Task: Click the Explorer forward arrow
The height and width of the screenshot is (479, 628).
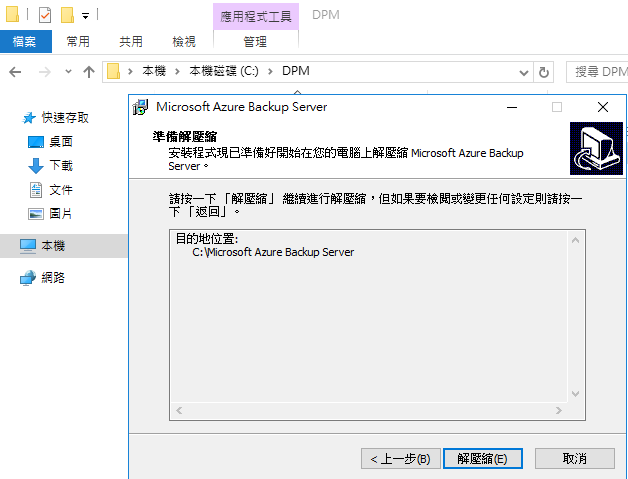Action: click(x=44, y=72)
